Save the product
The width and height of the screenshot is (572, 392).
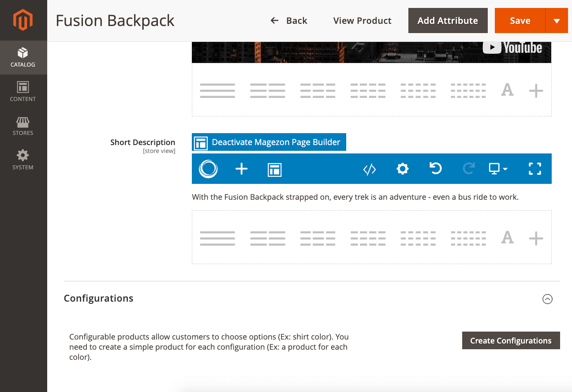[520, 20]
